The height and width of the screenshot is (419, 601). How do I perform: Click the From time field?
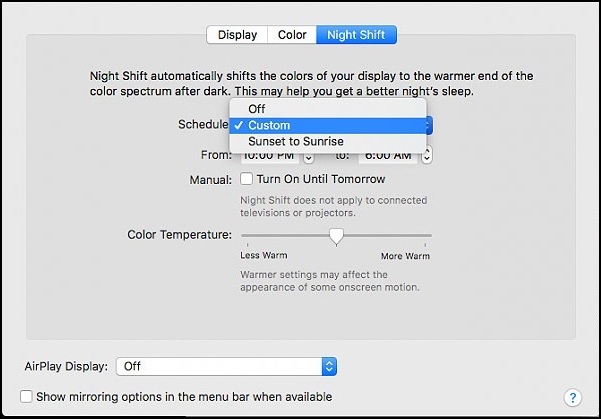(x=268, y=156)
